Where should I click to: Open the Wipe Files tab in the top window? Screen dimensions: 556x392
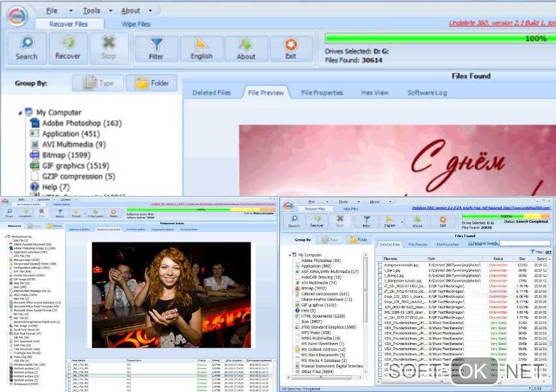(135, 24)
